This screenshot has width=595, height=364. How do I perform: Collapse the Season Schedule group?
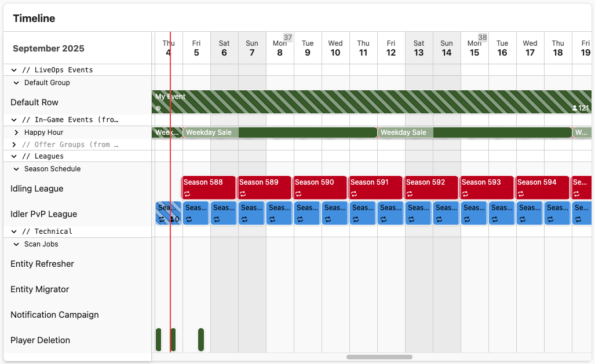tap(16, 169)
